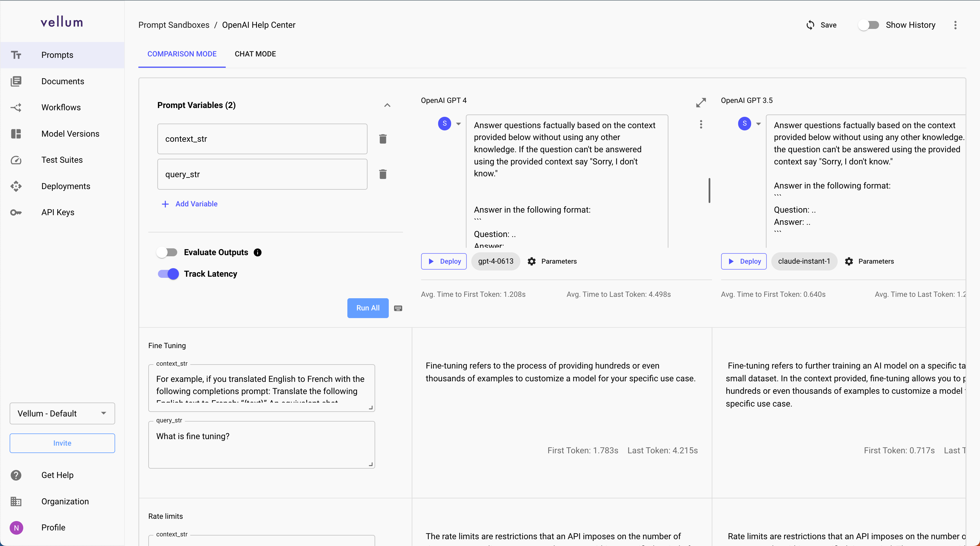Viewport: 980px width, 546px height.
Task: Click the Run All button
Action: (367, 308)
